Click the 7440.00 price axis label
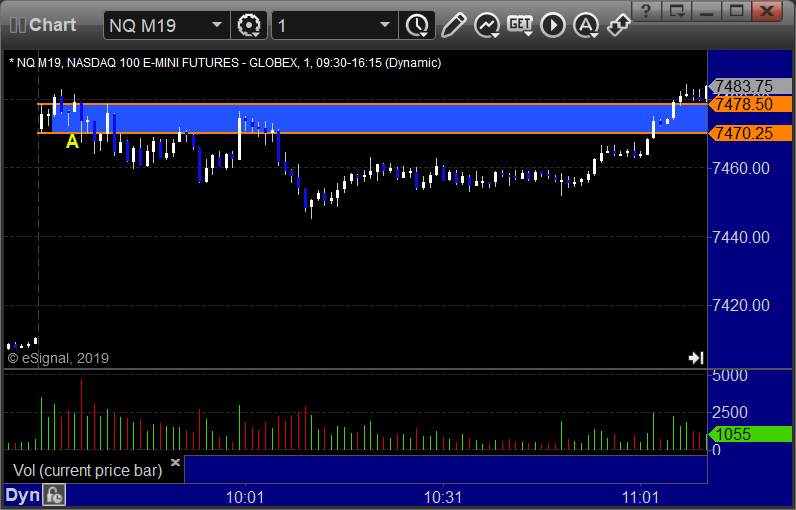This screenshot has height=510, width=796. 741,237
